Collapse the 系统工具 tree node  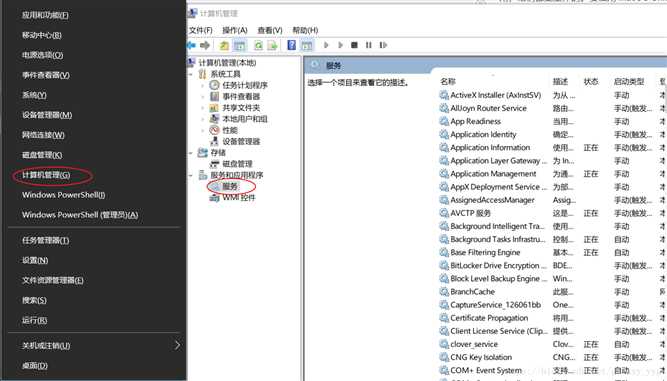coord(191,74)
